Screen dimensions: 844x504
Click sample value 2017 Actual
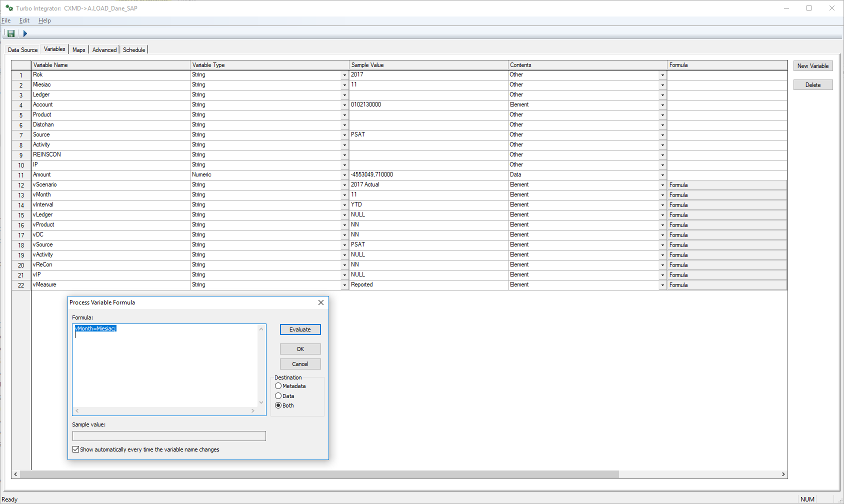tap(365, 184)
